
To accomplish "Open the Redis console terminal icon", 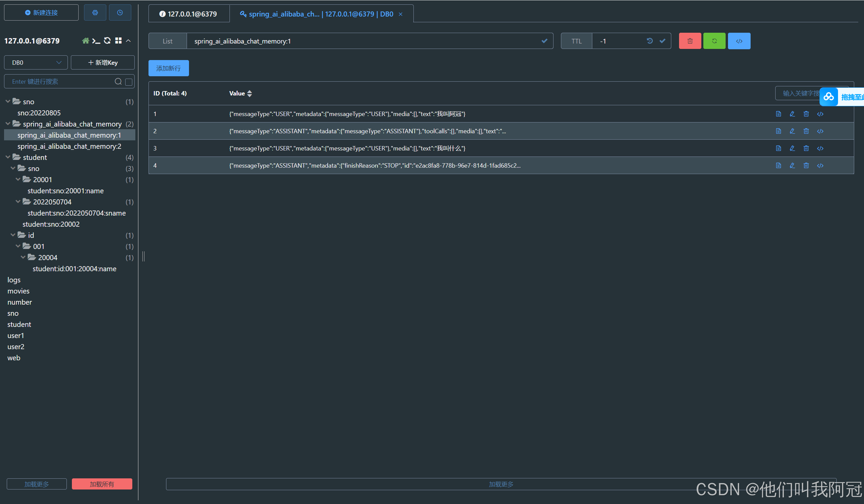I will (96, 41).
